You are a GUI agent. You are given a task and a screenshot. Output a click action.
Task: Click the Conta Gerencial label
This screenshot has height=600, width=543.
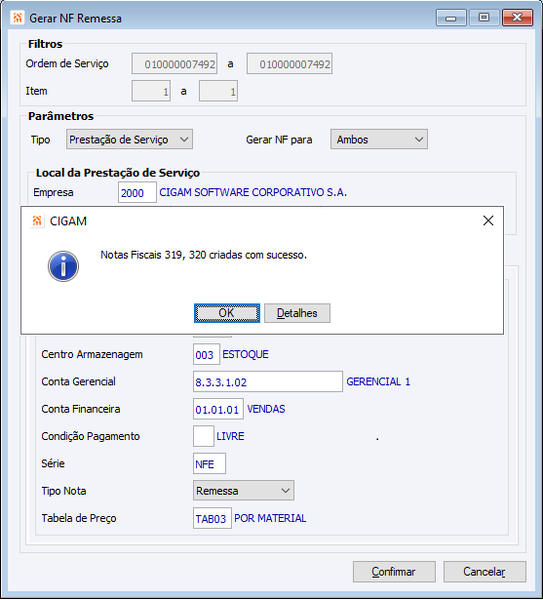pos(78,382)
